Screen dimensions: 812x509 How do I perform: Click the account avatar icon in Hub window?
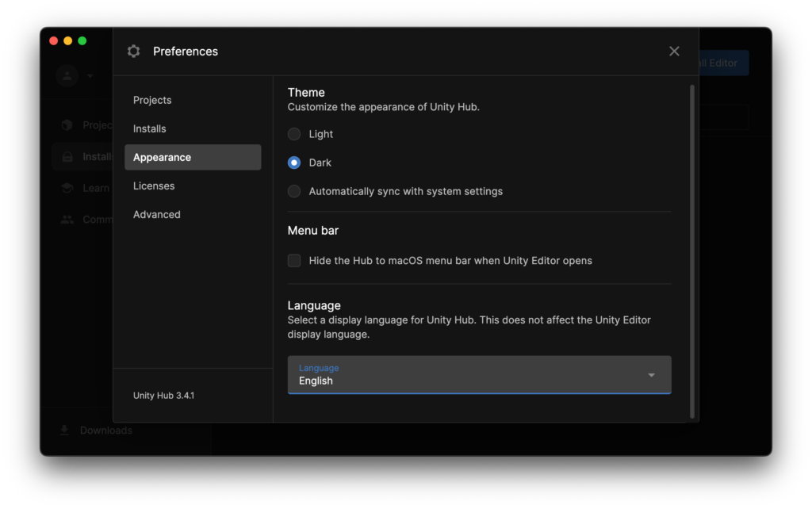pyautogui.click(x=67, y=75)
